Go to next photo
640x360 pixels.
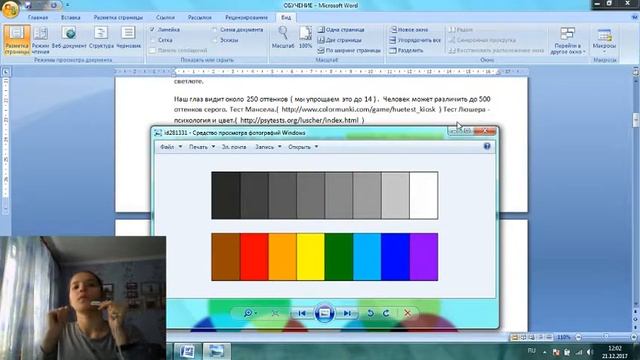tap(347, 313)
